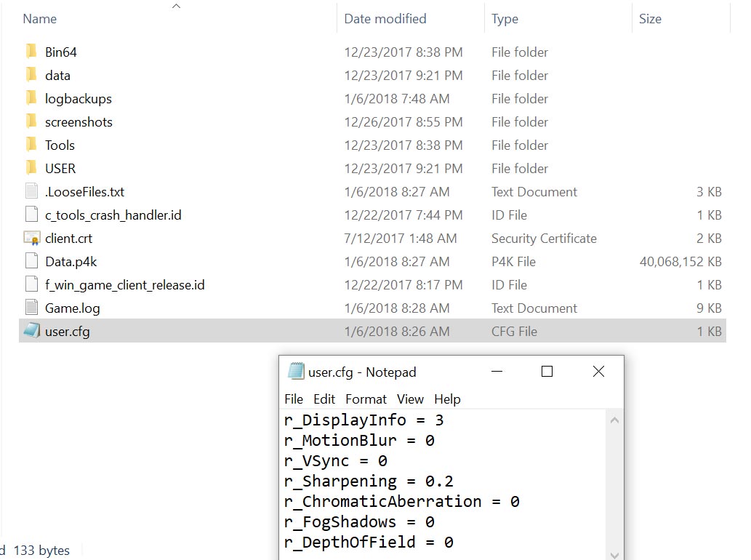Screen dimensions: 751x560
Task: Click Notepad's scrollbar down arrow
Action: click(615, 554)
